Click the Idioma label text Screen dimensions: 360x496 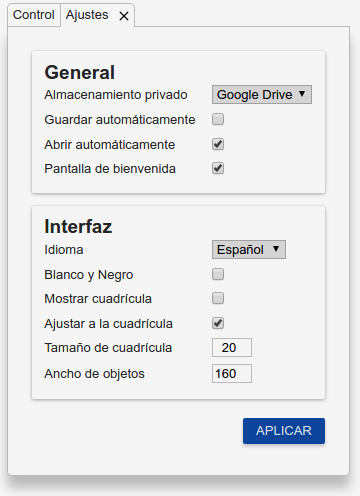click(64, 250)
